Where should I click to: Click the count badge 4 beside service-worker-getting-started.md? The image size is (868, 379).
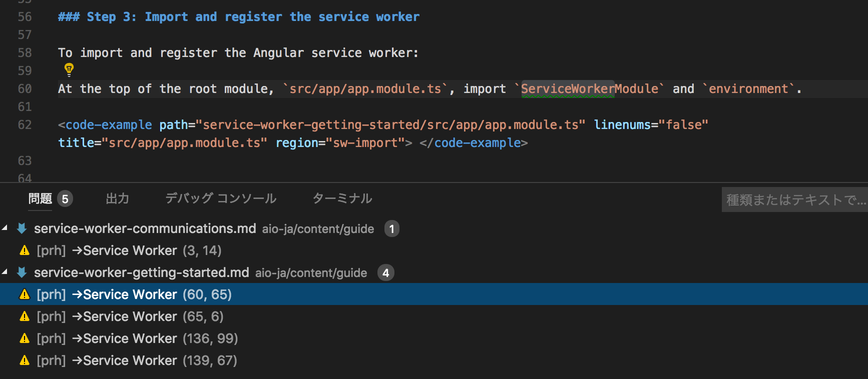pos(386,272)
